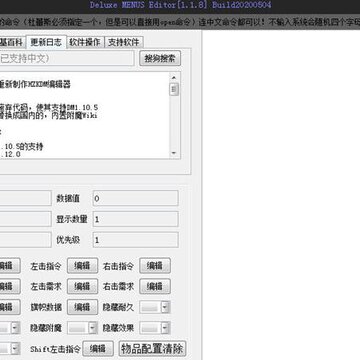Viewport: 360px width, 360px height.
Task: Edit the 右击需求 requirements
Action: coord(155,286)
